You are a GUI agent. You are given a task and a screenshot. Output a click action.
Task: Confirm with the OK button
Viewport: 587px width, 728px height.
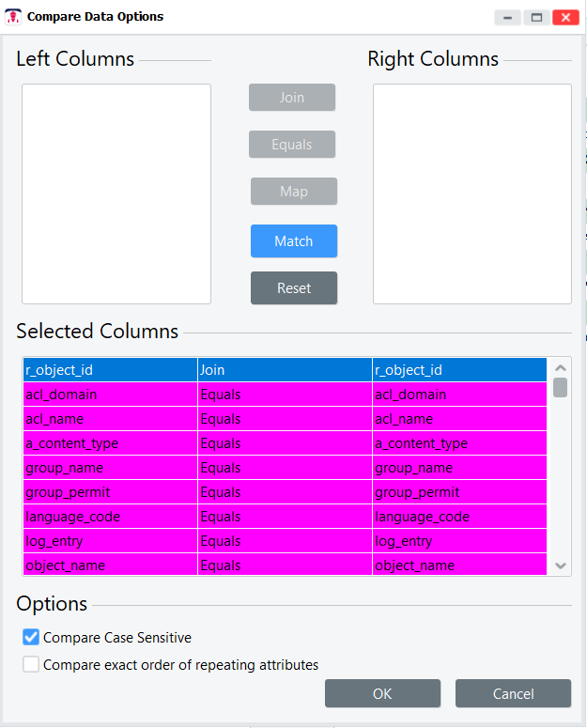382,693
